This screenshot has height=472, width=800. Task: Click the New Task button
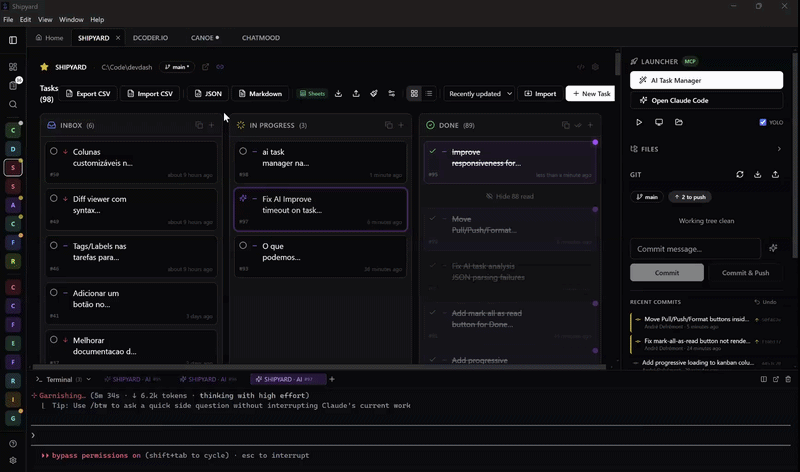591,93
